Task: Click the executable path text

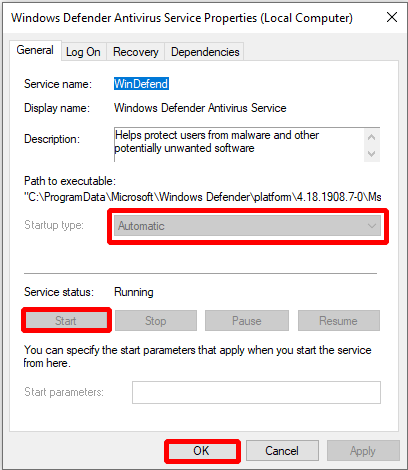Action: pos(203,197)
